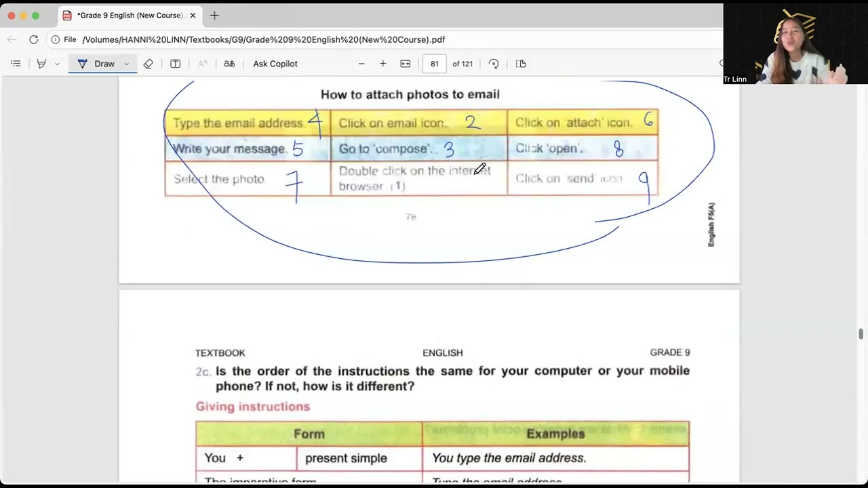Click the 'GRADE 9' page header

click(x=670, y=352)
